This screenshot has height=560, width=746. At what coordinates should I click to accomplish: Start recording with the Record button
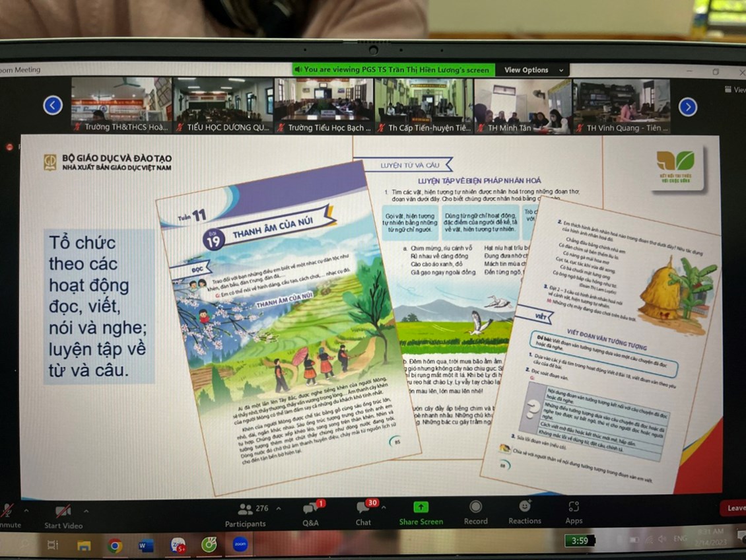tap(475, 512)
